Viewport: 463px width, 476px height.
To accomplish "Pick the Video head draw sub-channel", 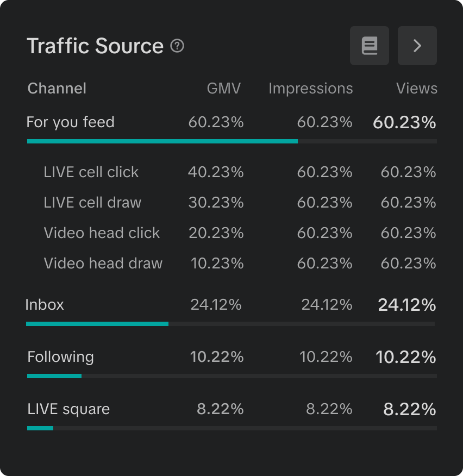I will [103, 264].
